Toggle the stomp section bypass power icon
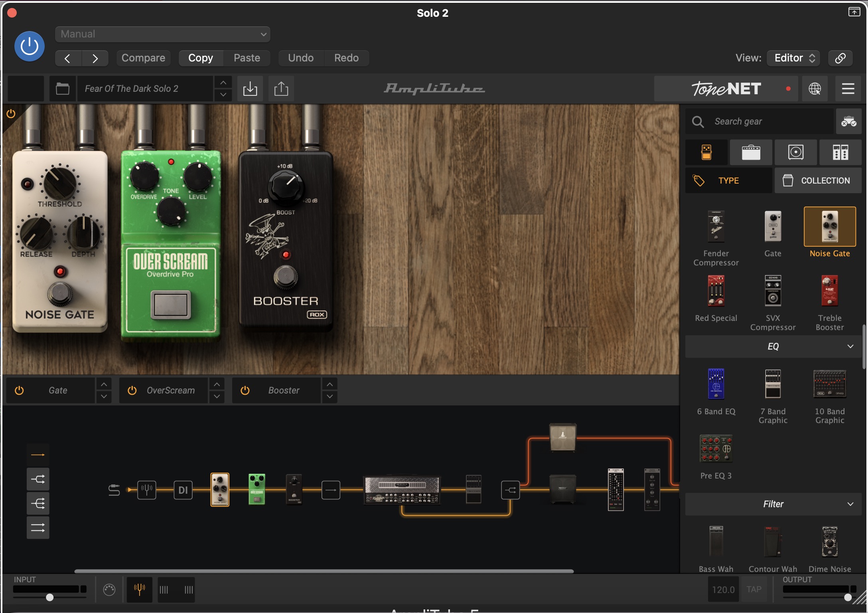This screenshot has height=613, width=868. 11,114
